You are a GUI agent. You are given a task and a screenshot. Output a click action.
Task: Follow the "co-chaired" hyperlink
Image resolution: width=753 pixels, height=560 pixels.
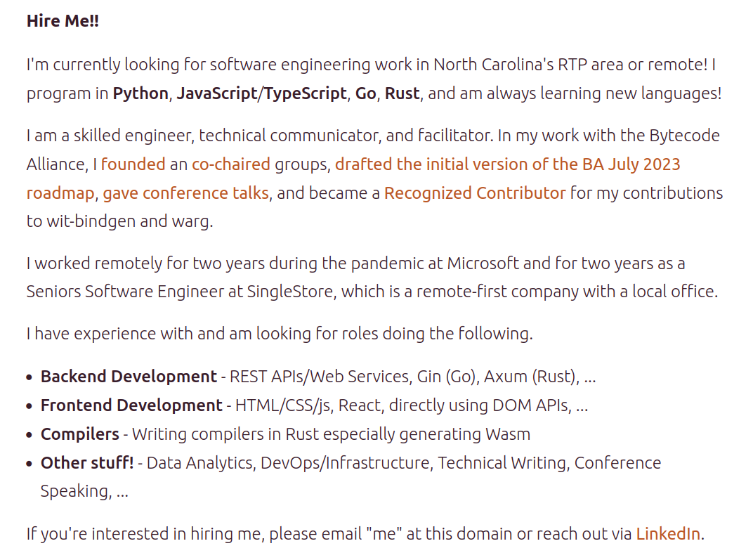point(231,164)
